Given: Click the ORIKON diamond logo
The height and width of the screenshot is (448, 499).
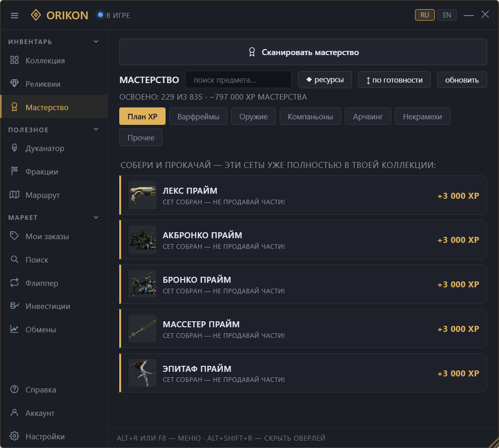Looking at the screenshot, I should (x=36, y=15).
